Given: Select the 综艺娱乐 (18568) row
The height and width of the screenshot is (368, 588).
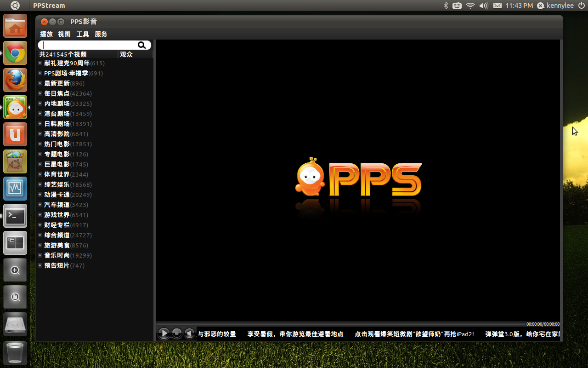Looking at the screenshot, I should click(95, 184).
